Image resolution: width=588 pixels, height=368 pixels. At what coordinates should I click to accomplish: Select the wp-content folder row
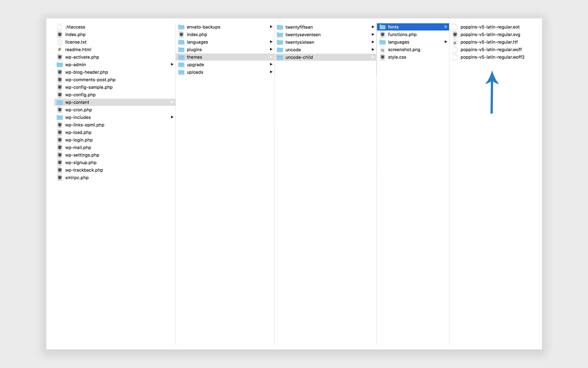[77, 102]
